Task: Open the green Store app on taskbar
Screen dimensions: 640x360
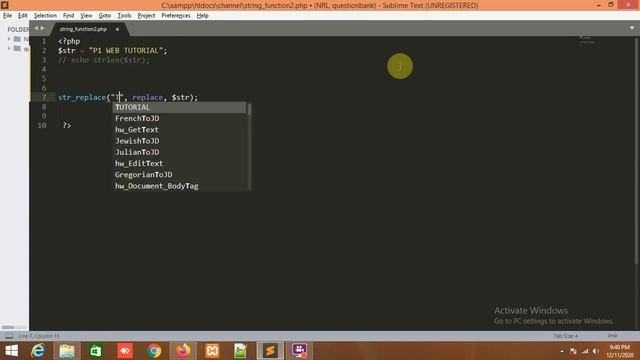Action: [x=96, y=351]
